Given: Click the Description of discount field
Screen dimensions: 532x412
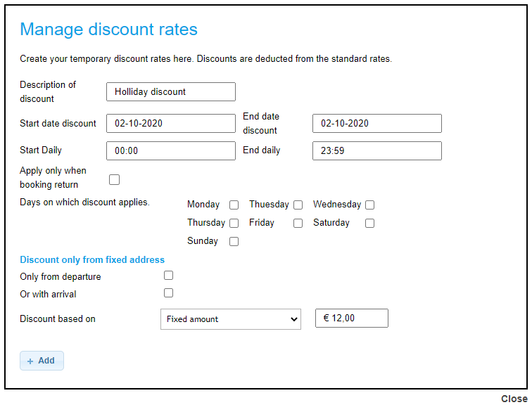Looking at the screenshot, I should [x=171, y=92].
